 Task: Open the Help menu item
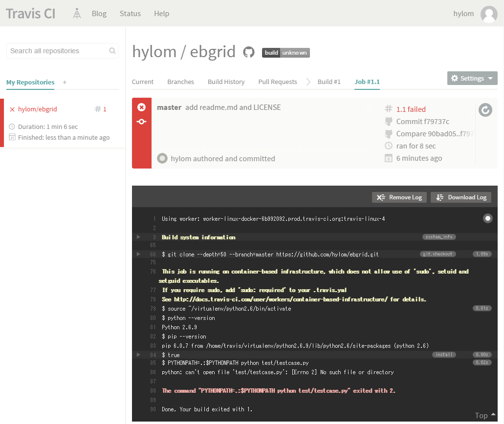(x=161, y=14)
